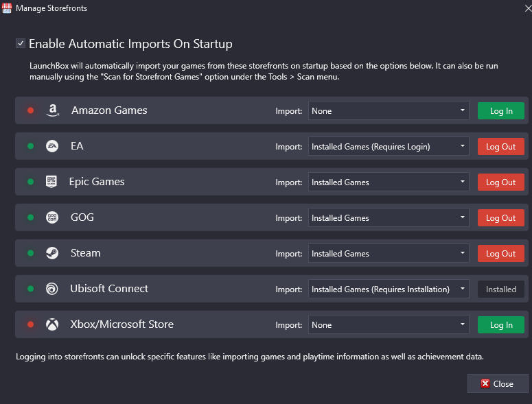The width and height of the screenshot is (532, 404).
Task: Click the Epic Games storefront name
Action: (x=97, y=182)
